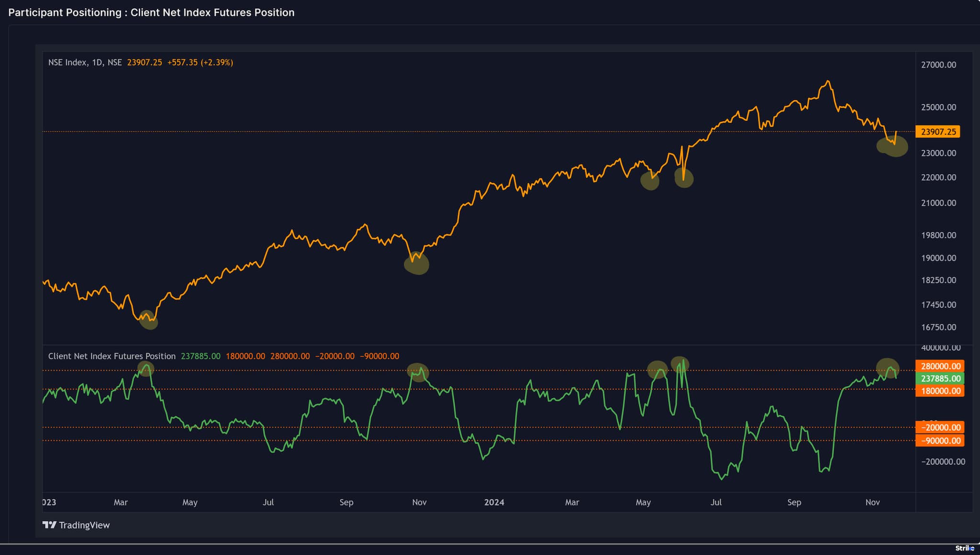The height and width of the screenshot is (555, 980).
Task: Click the TradingView logo icon
Action: point(49,525)
